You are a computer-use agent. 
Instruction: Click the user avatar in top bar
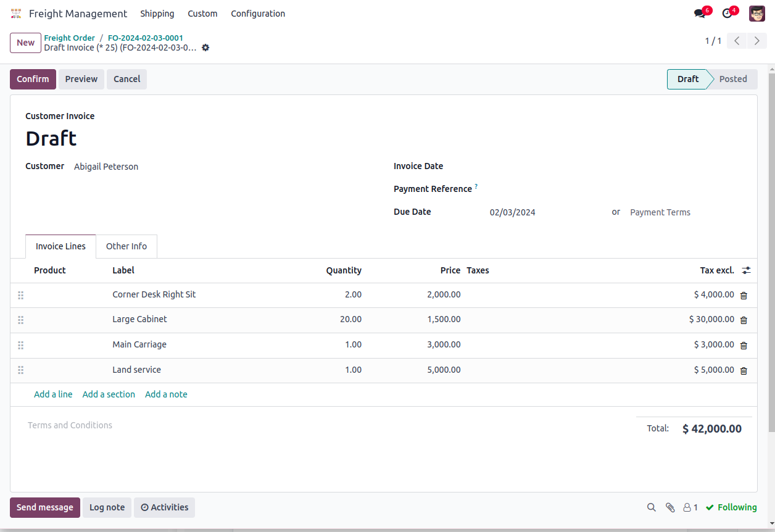pos(757,14)
